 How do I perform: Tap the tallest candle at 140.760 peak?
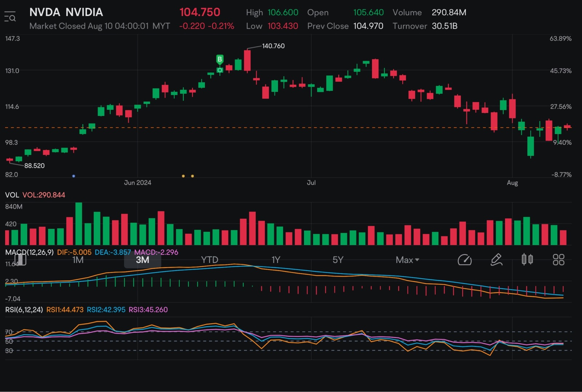[247, 61]
